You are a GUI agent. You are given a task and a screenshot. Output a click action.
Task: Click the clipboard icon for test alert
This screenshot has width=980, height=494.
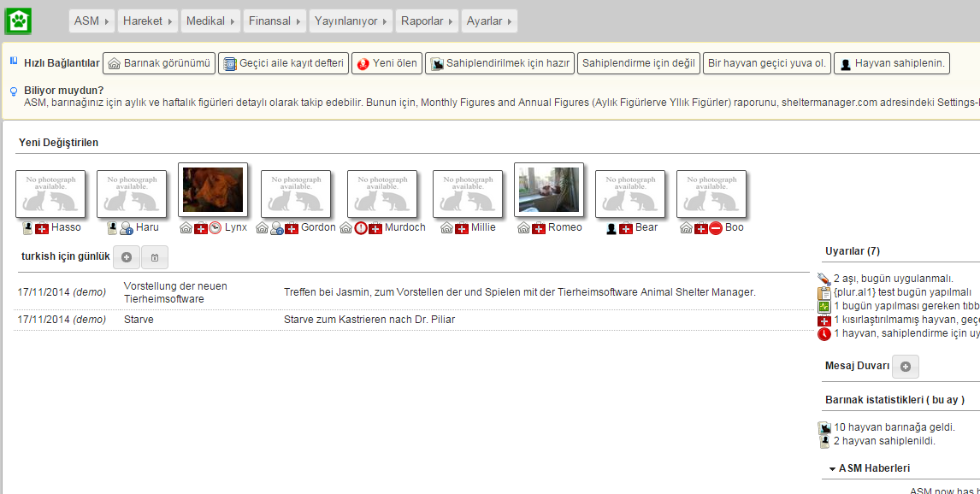pos(824,293)
